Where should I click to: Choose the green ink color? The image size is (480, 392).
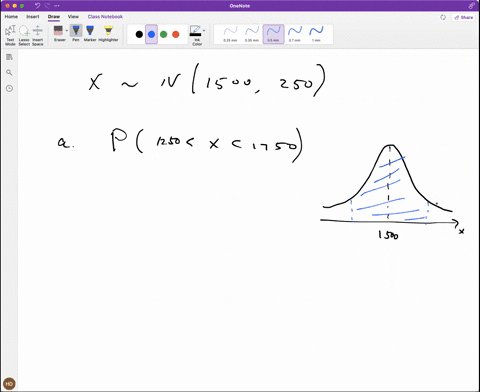(x=164, y=34)
